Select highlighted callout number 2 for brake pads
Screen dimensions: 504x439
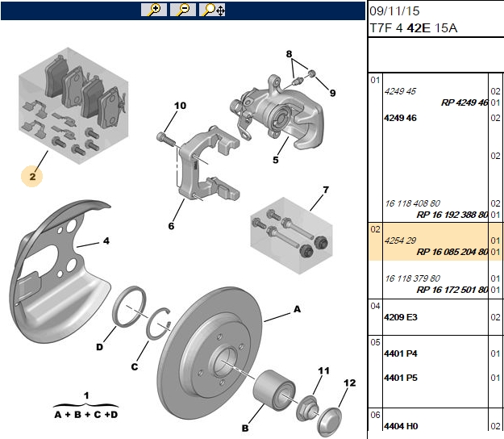[32, 176]
